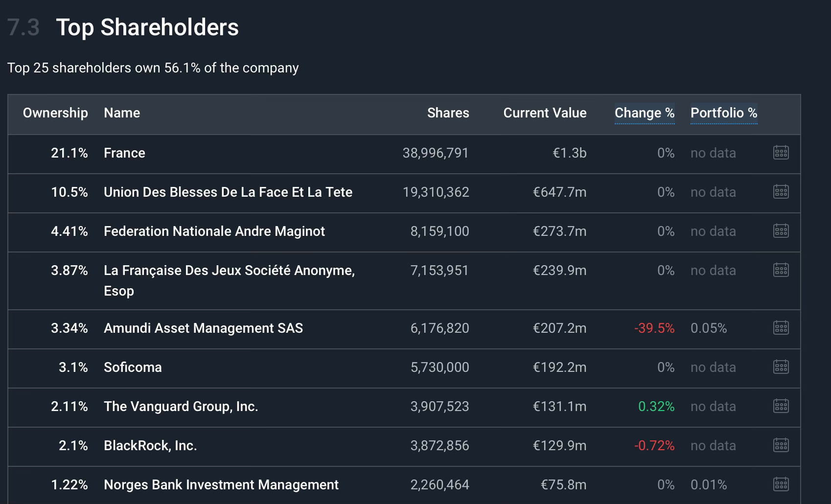831x504 pixels.
Task: Click calendar icon for The Vanguard Group
Action: point(781,406)
